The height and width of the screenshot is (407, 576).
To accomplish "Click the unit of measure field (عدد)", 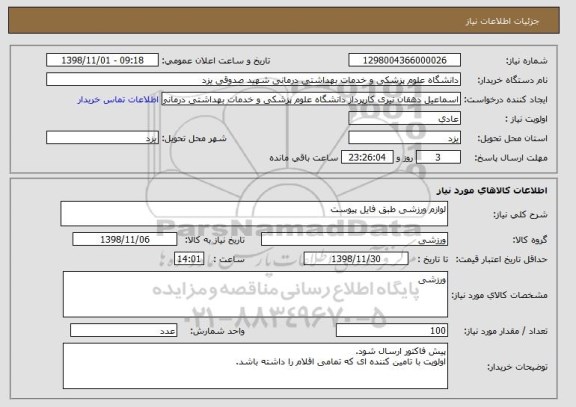I will (x=123, y=330).
